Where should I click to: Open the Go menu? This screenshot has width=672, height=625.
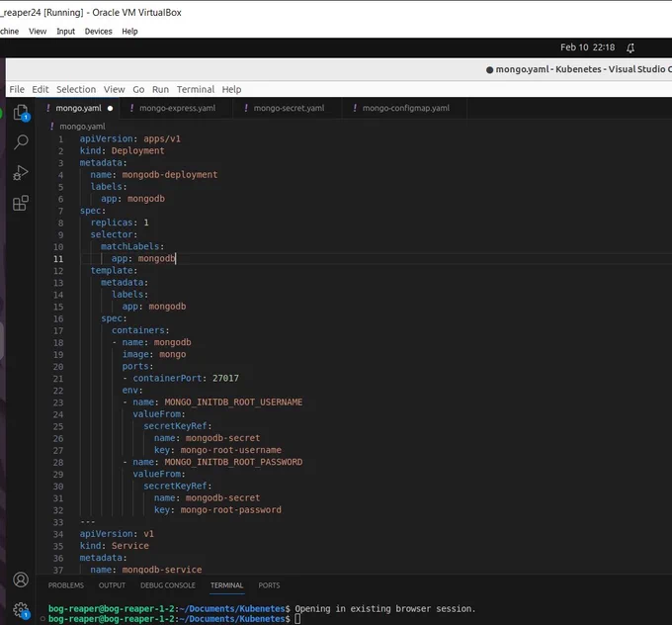point(138,89)
